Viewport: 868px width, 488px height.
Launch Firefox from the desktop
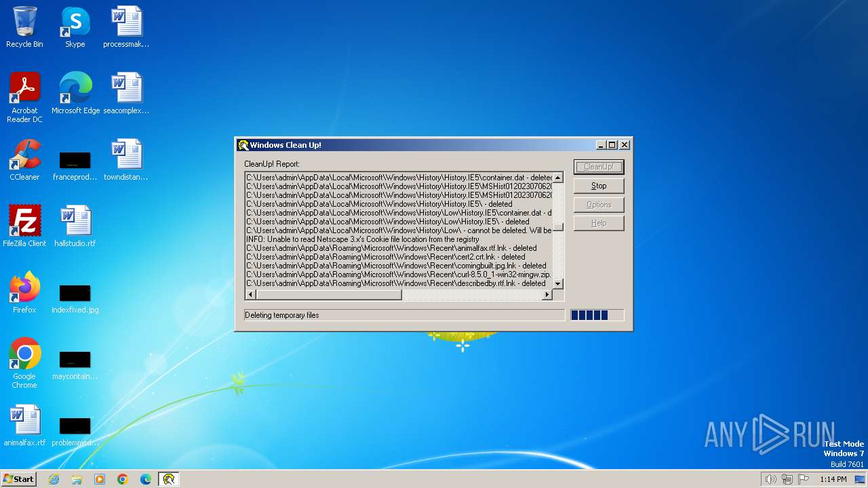click(x=24, y=293)
